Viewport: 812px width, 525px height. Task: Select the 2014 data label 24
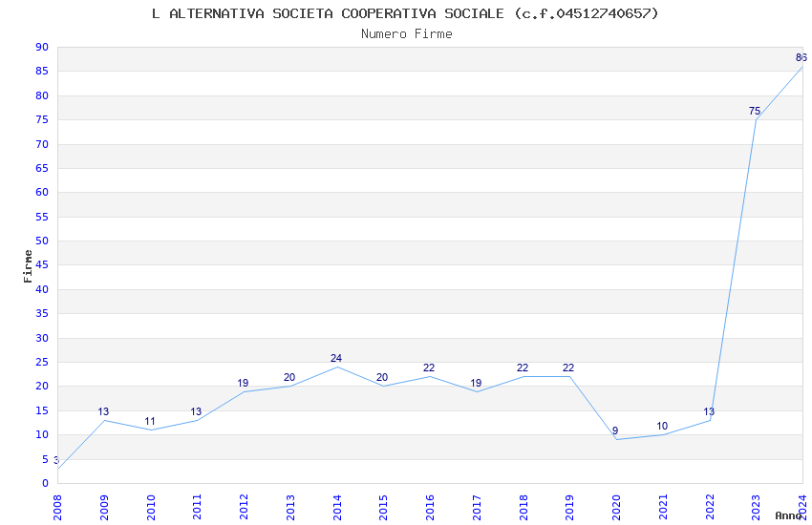(x=336, y=358)
